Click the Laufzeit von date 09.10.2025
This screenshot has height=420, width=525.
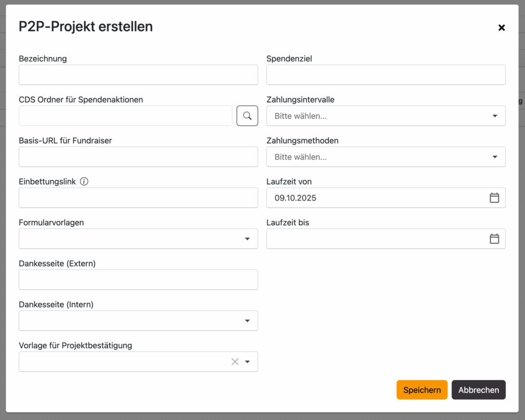(296, 198)
